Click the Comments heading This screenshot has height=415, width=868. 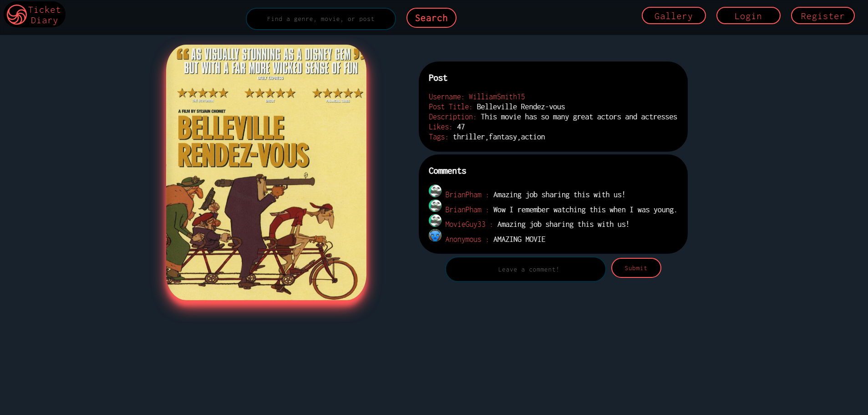[x=447, y=171]
